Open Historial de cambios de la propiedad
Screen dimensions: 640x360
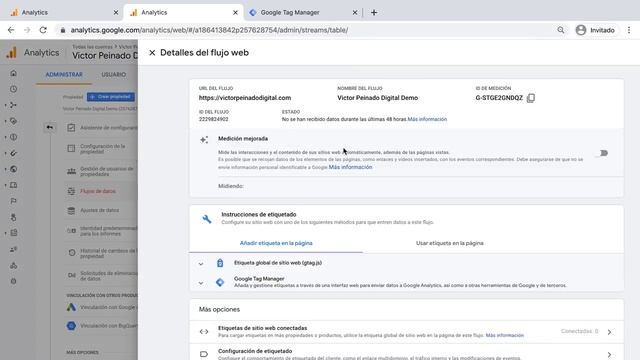pyautogui.click(x=102, y=253)
